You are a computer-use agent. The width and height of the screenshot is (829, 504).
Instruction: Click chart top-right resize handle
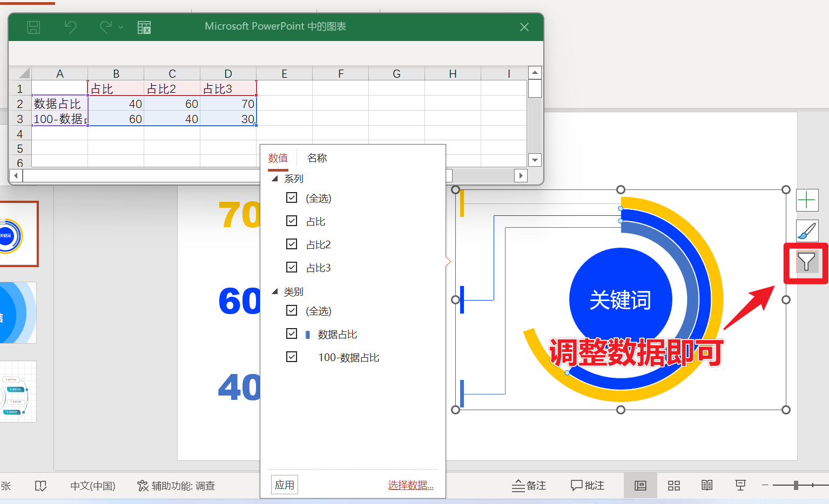(786, 189)
